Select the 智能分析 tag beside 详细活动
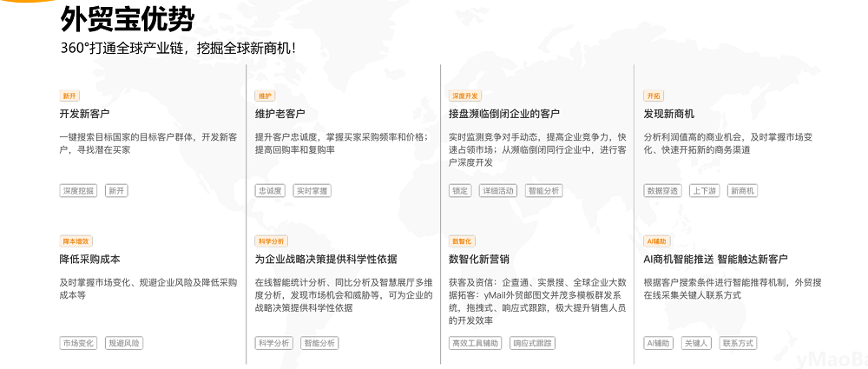Viewport: 868px width, 369px height. point(543,191)
